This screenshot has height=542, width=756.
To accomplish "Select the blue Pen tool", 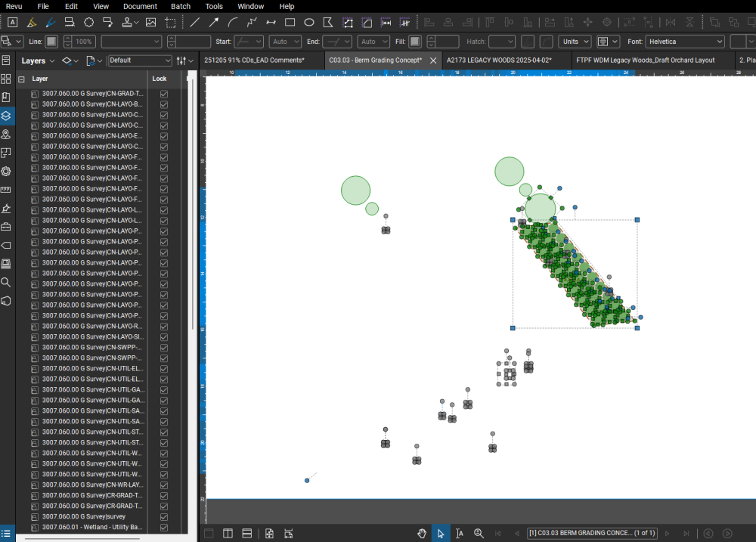I will 51,22.
